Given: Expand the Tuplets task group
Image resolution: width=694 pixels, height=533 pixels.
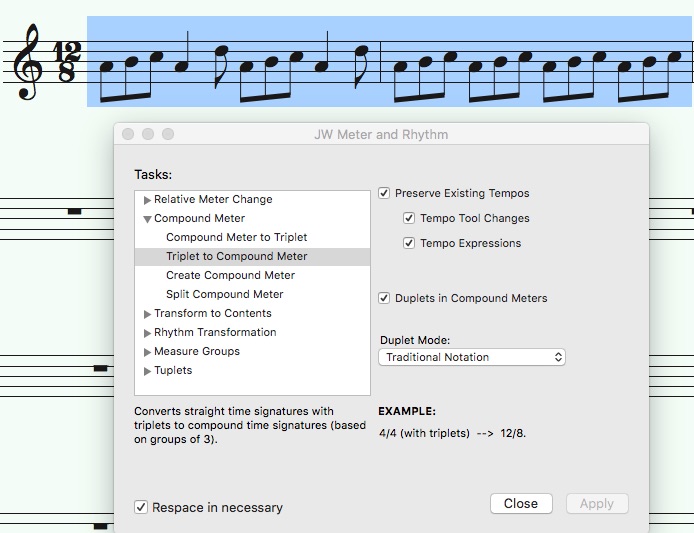Looking at the screenshot, I should [148, 371].
